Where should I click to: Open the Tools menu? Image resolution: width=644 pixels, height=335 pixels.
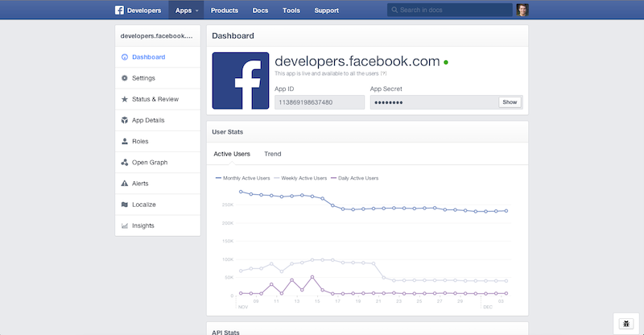pyautogui.click(x=291, y=10)
